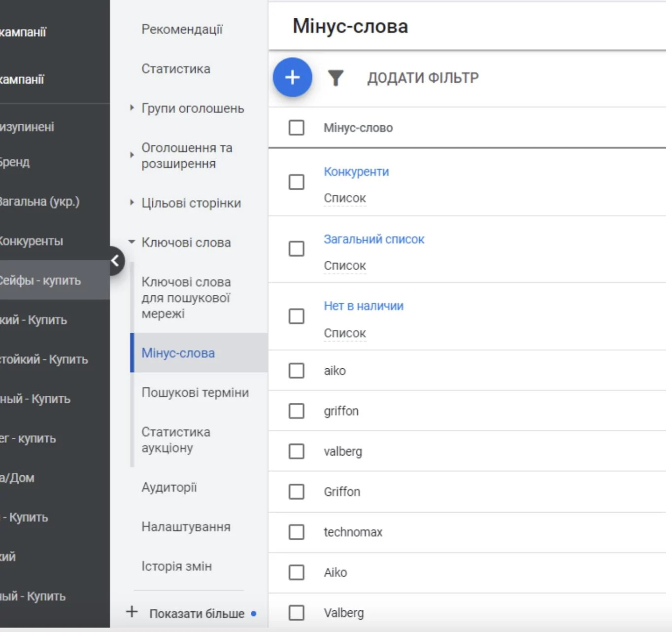Open the Конкуренти list link
The width and height of the screenshot is (672, 632).
(356, 172)
